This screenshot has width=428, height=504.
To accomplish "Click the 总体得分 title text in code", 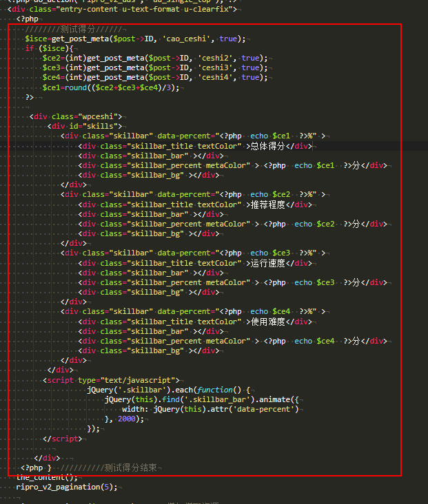I will pos(267,146).
